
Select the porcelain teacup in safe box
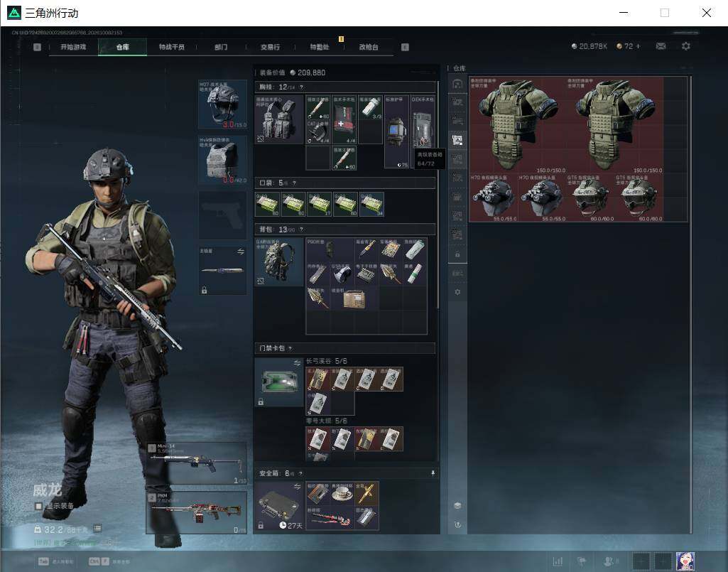click(342, 493)
